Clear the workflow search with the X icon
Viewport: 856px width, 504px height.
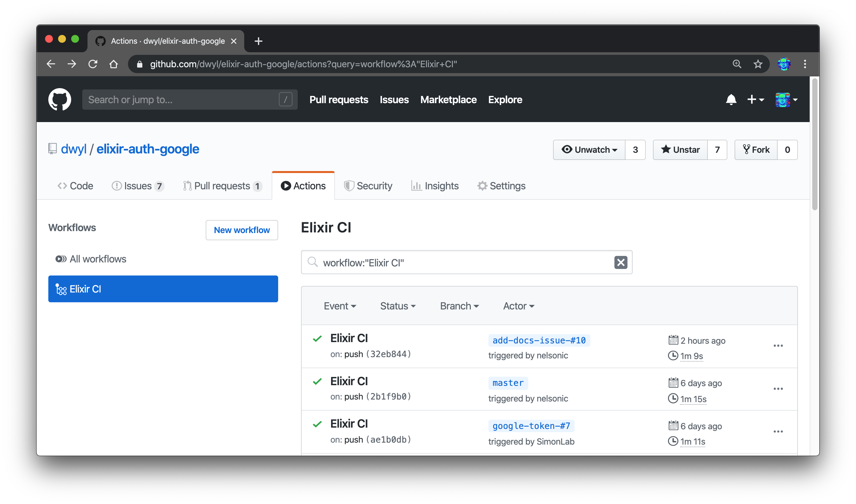[x=621, y=262]
